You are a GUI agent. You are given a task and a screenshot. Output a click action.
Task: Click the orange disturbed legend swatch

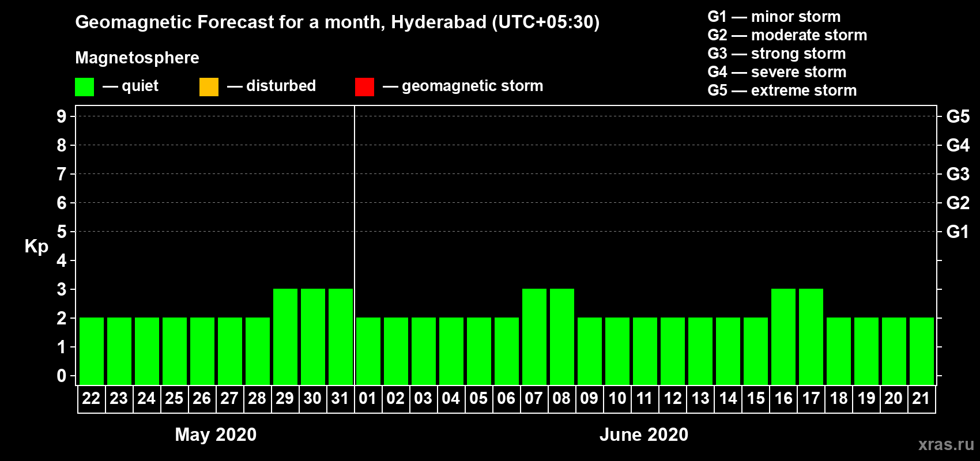pyautogui.click(x=209, y=87)
